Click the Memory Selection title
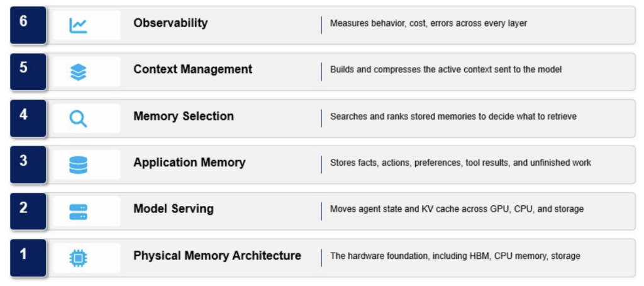The width and height of the screenshot is (644, 286). pos(184,116)
